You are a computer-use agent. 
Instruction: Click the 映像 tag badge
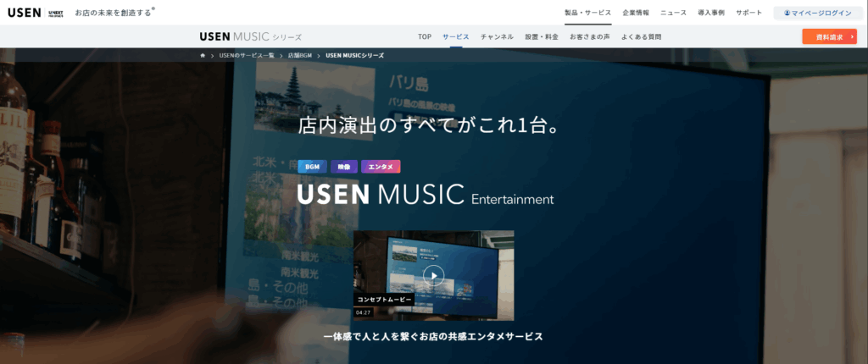(x=344, y=167)
